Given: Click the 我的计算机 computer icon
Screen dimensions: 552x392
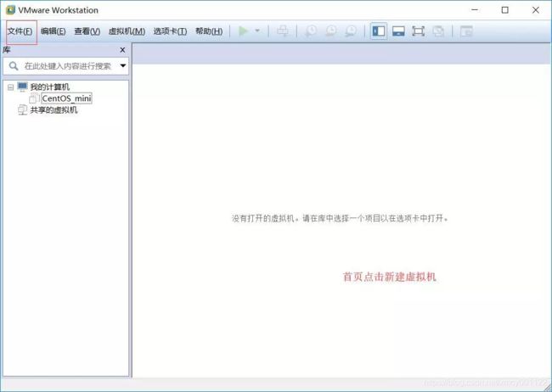Looking at the screenshot, I should tap(23, 87).
